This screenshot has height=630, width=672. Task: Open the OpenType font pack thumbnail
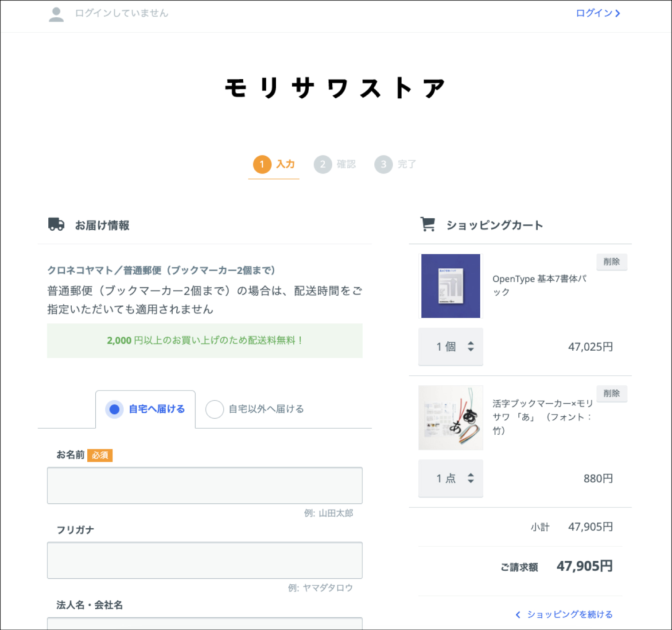[451, 286]
